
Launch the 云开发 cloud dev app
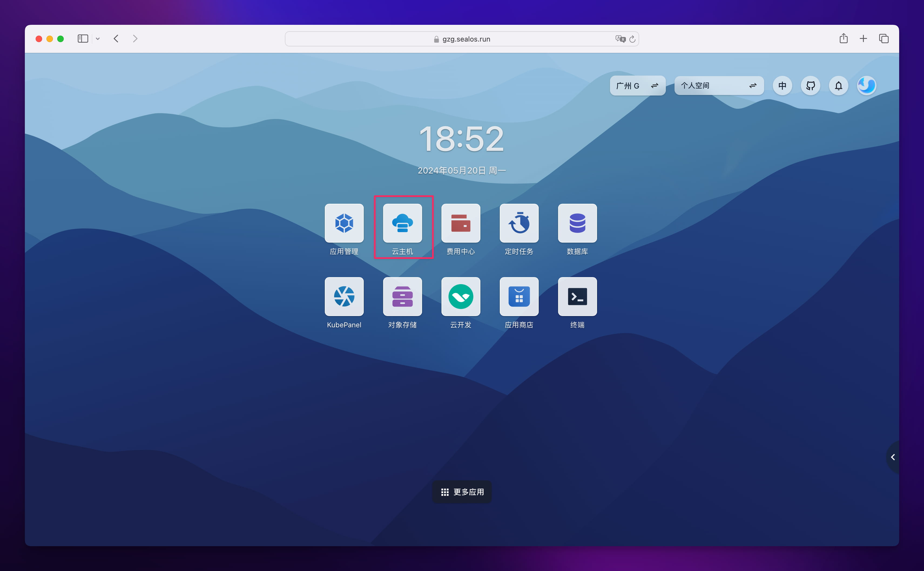click(x=460, y=297)
